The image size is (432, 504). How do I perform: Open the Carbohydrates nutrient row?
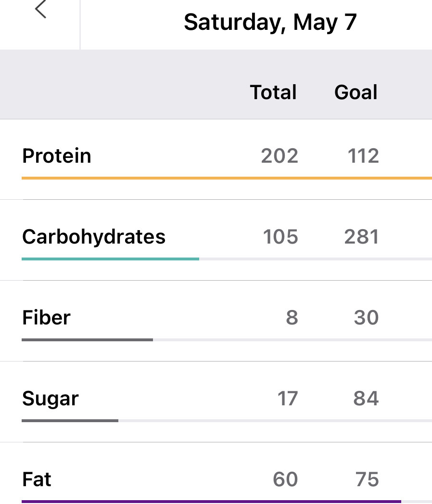click(x=94, y=237)
